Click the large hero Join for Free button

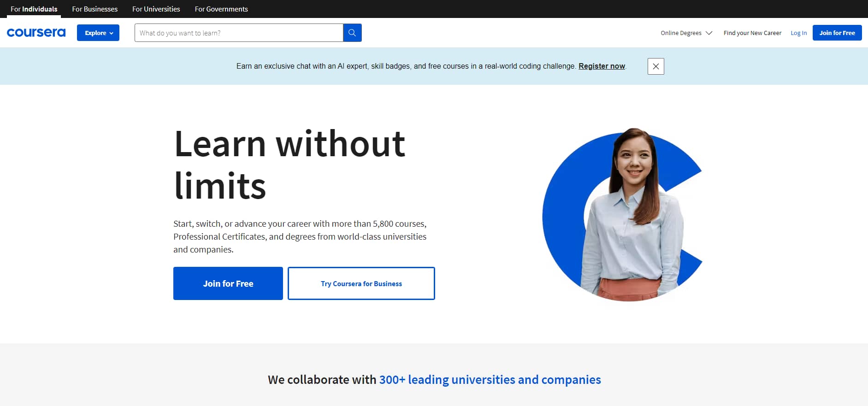pos(228,283)
